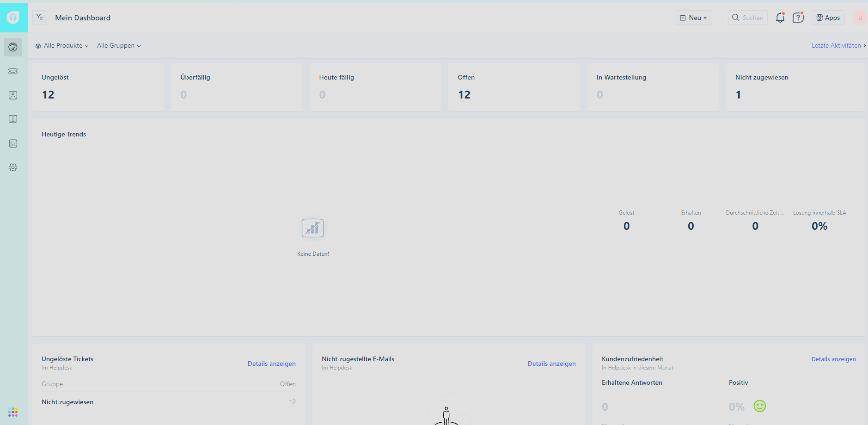This screenshot has width=868, height=425.
Task: Expand the Alle Produkte dropdown
Action: [x=62, y=46]
